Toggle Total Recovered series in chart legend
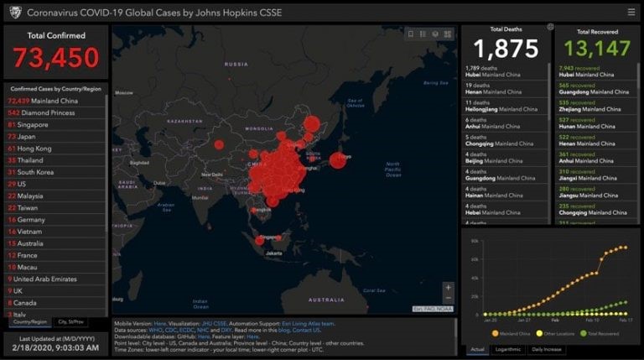This screenshot has height=360, width=644. click(x=600, y=334)
